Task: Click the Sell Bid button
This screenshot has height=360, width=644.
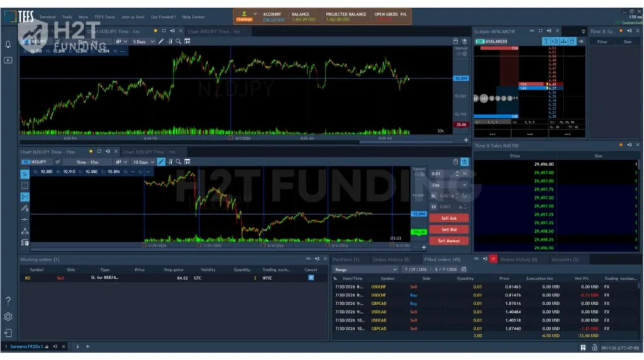Action: 449,230
